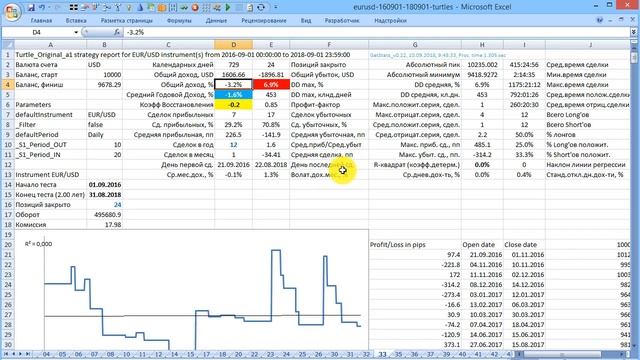Expand the Name Box dropdown arrow

76,32
